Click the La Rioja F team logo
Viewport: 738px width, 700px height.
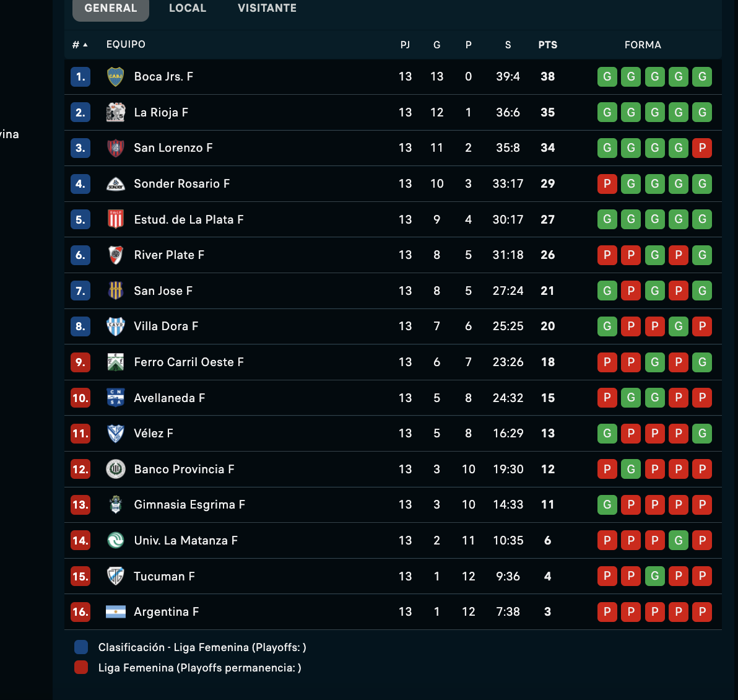coord(116,113)
